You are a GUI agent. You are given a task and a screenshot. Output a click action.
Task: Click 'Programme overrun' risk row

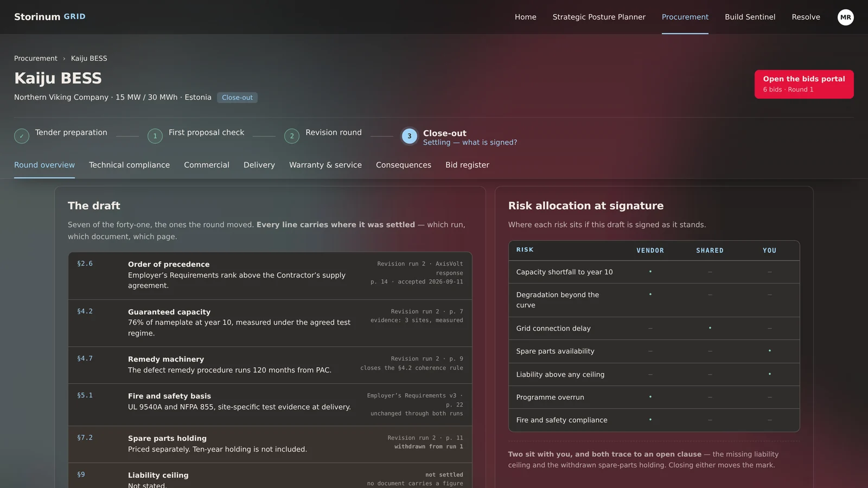[654, 397]
